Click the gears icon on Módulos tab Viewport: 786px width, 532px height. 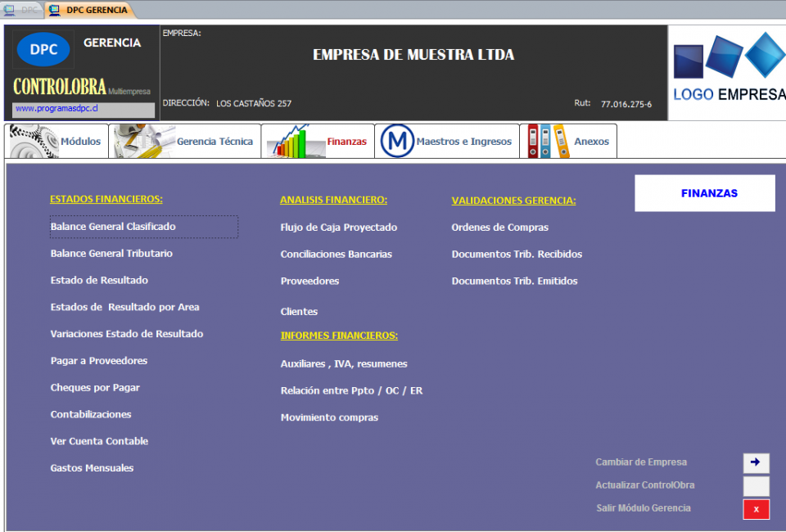33,142
